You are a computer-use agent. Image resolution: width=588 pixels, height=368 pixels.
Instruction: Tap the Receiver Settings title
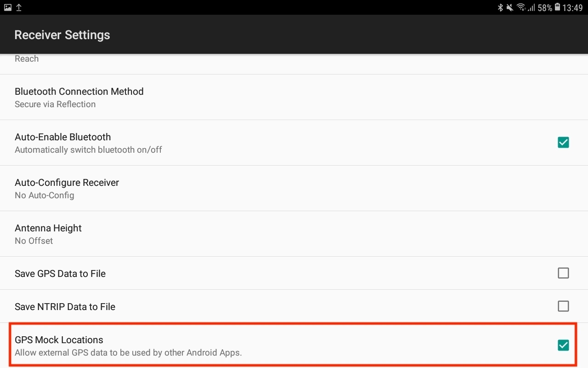click(x=62, y=35)
